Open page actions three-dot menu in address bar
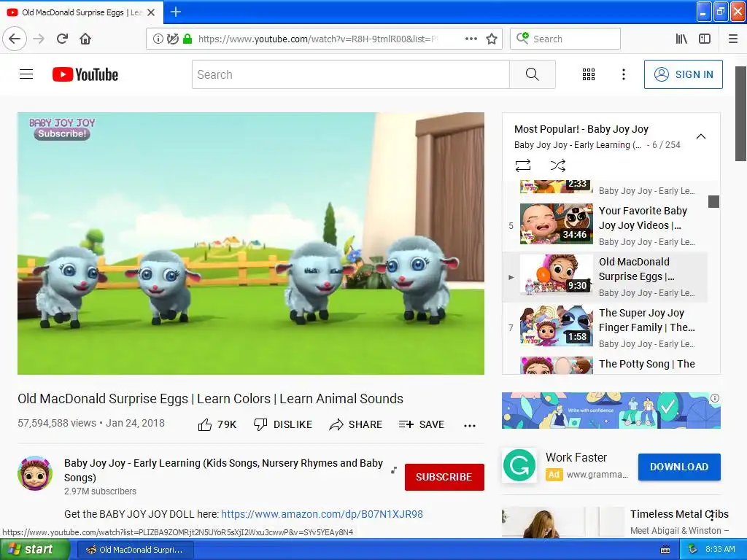This screenshot has height=560, width=747. (x=471, y=39)
